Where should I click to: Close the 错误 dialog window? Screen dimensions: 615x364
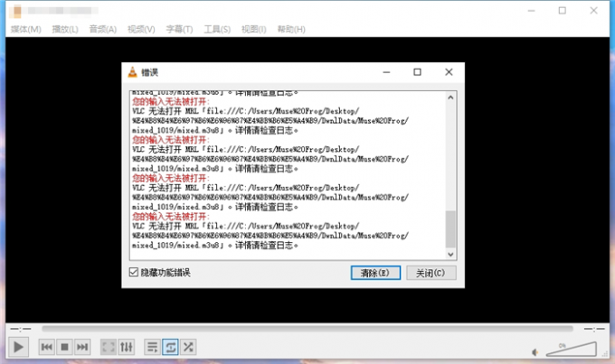pos(449,72)
